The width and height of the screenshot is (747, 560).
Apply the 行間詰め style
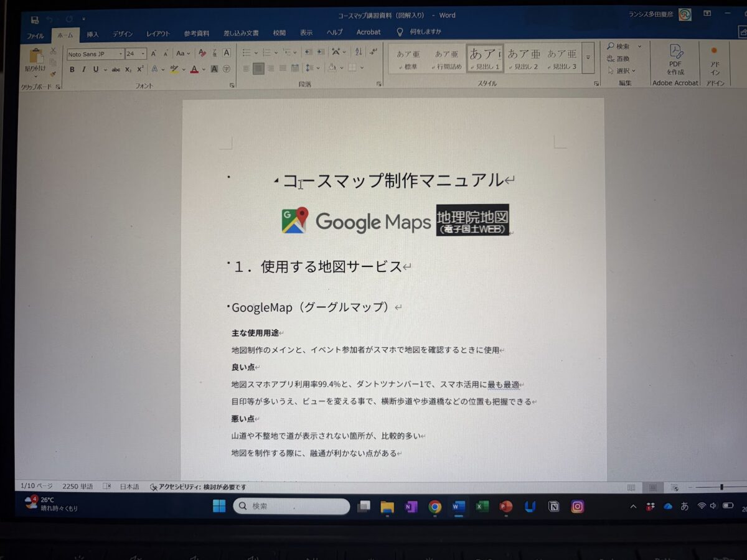(446, 59)
